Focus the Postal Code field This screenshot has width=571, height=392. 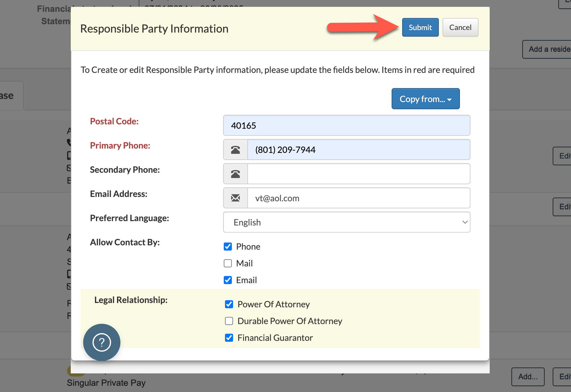point(347,126)
